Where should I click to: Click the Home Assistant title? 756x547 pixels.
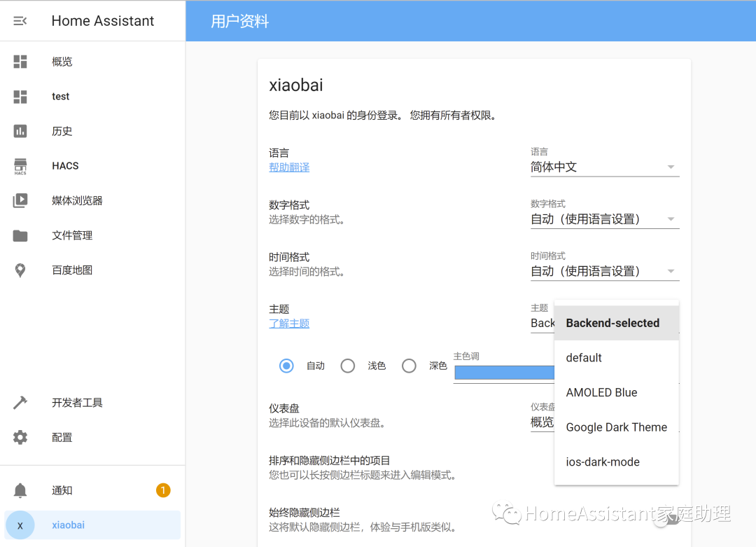click(103, 21)
